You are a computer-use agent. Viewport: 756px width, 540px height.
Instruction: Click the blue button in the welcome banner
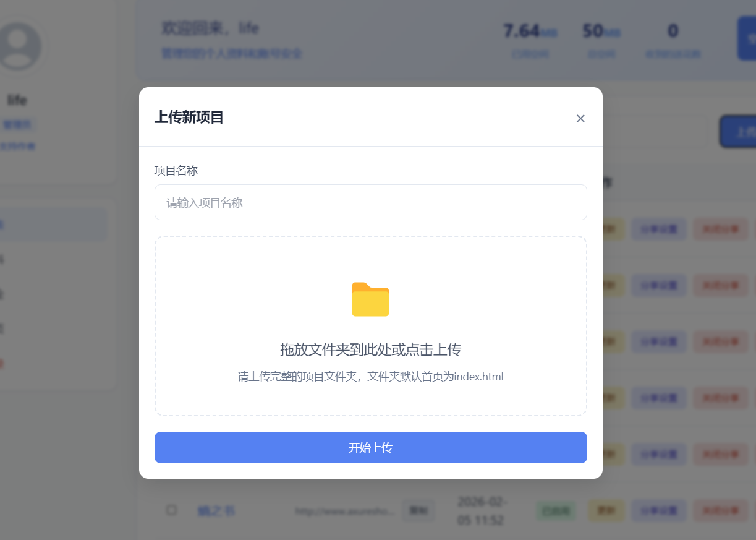(x=747, y=38)
